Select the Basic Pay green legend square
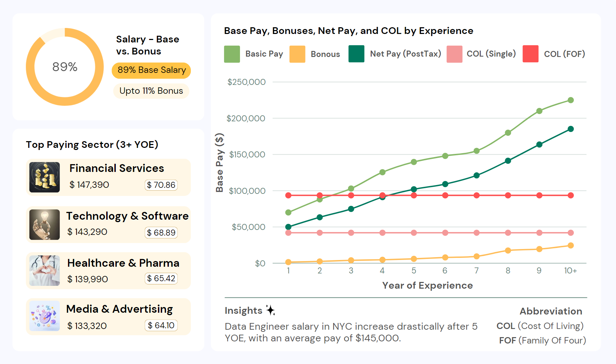616x364 pixels. coord(232,54)
